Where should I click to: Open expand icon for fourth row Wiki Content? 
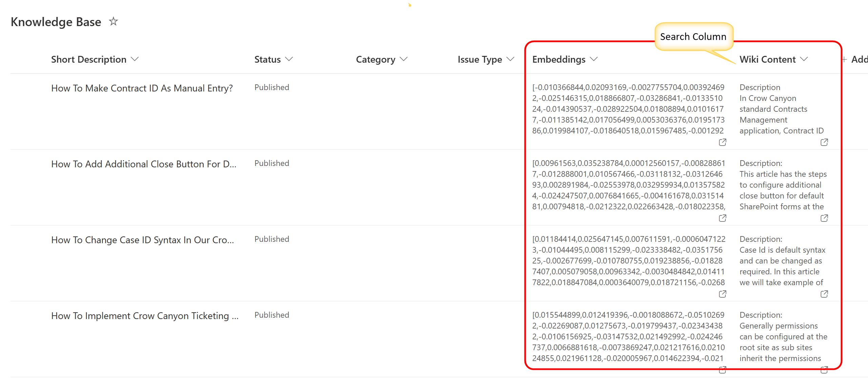point(824,370)
